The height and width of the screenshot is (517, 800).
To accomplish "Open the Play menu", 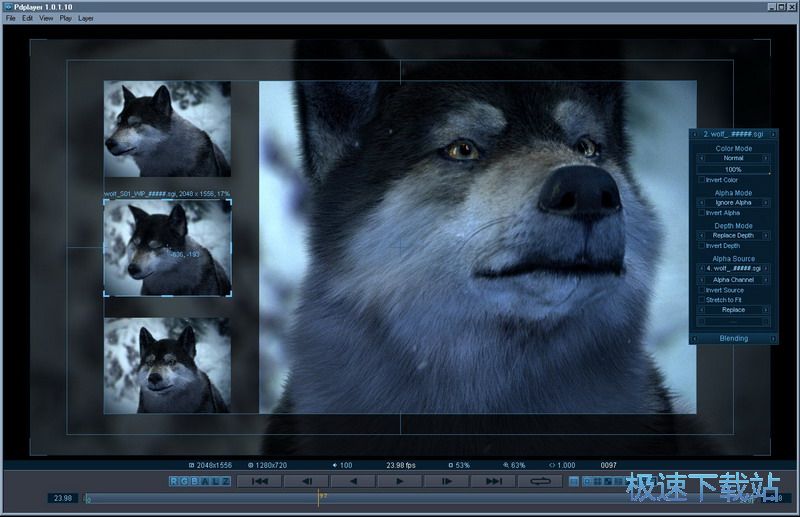I will tap(65, 18).
